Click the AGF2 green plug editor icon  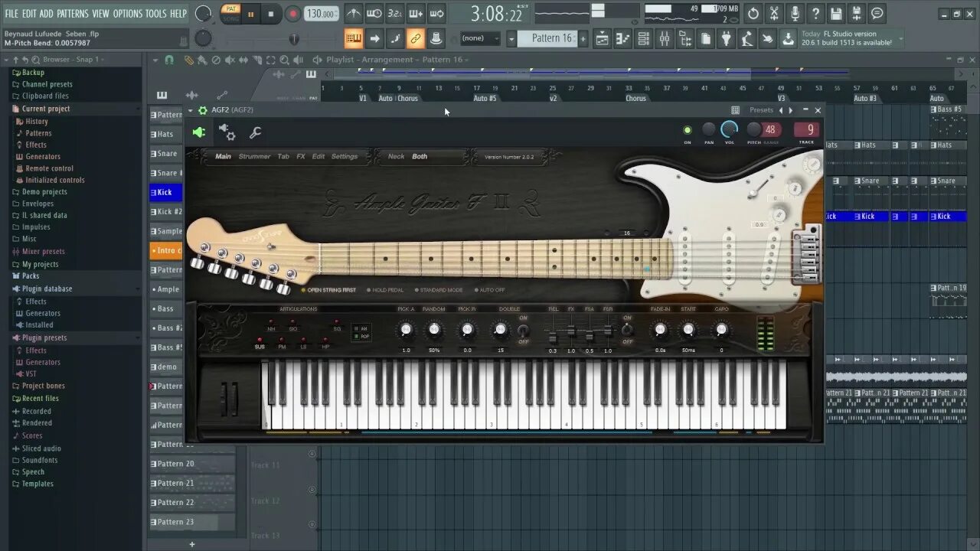click(199, 133)
